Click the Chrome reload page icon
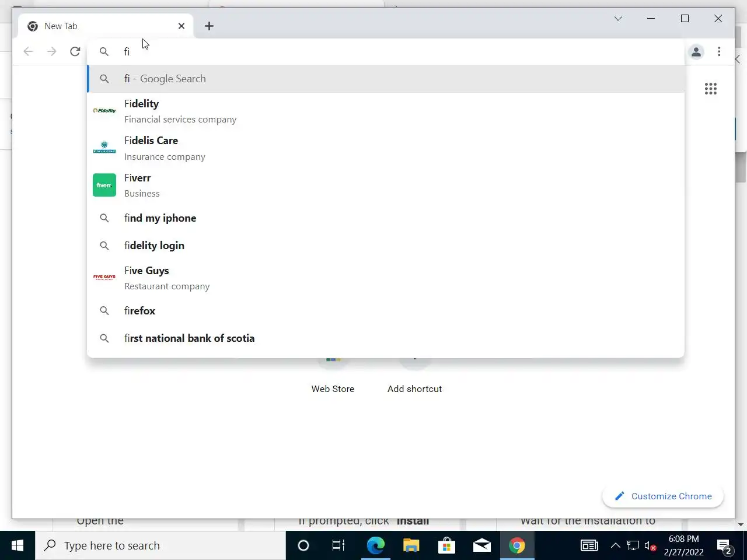The height and width of the screenshot is (560, 747). (x=75, y=51)
